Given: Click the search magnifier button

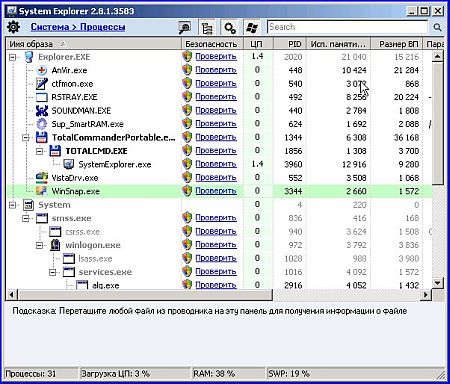Looking at the screenshot, I should 437,27.
